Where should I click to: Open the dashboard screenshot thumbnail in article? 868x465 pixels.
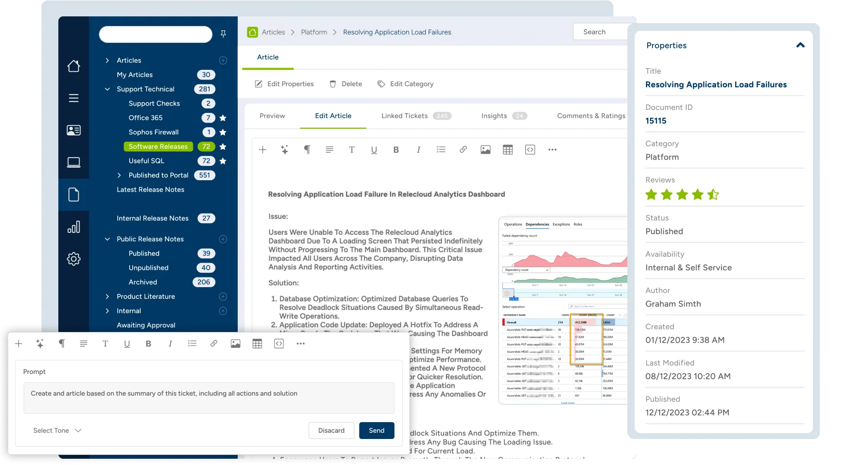563,310
